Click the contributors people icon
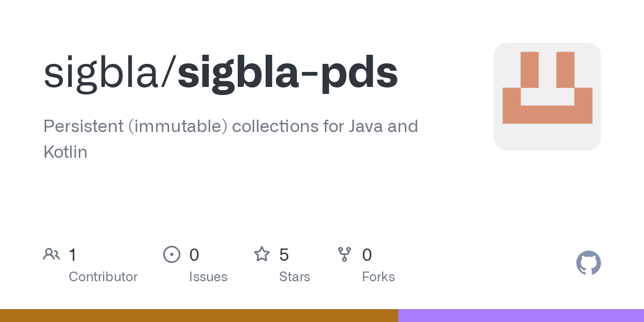Image resolution: width=644 pixels, height=322 pixels. [52, 254]
